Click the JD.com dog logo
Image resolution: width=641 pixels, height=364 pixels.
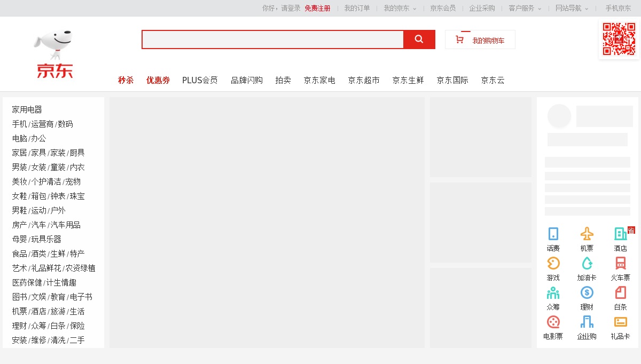[53, 54]
